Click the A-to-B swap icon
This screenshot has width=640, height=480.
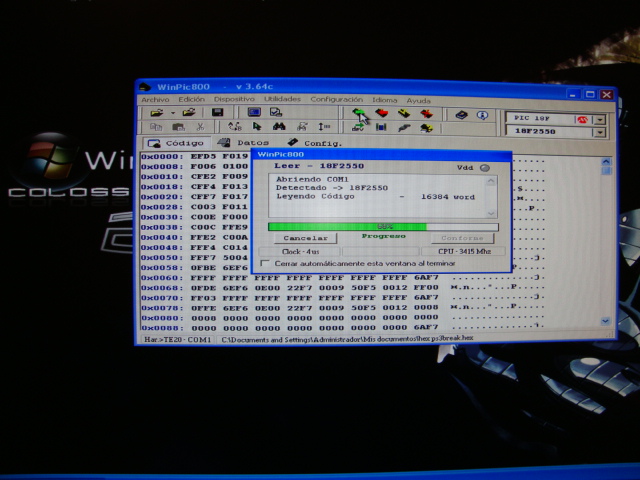pos(235,127)
